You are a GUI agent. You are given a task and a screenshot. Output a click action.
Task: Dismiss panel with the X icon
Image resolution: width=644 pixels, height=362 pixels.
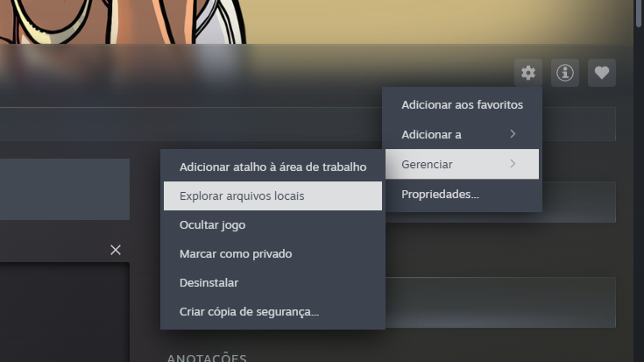pyautogui.click(x=116, y=250)
